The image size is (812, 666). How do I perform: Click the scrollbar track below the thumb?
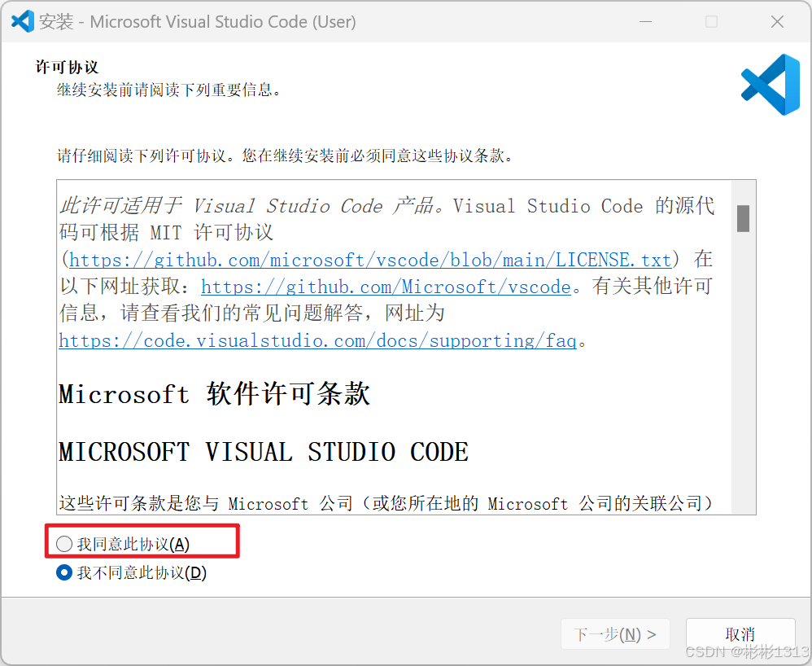point(743,373)
